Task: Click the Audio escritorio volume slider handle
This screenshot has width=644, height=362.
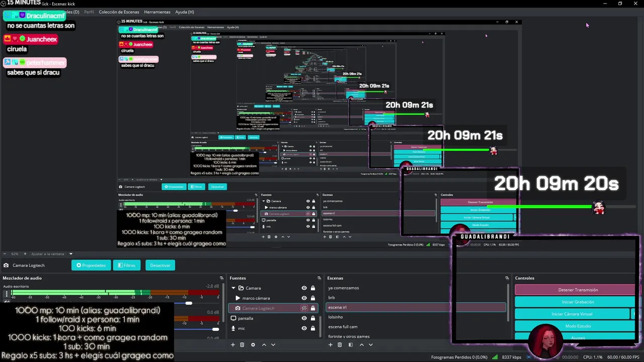Action: [x=188, y=303]
